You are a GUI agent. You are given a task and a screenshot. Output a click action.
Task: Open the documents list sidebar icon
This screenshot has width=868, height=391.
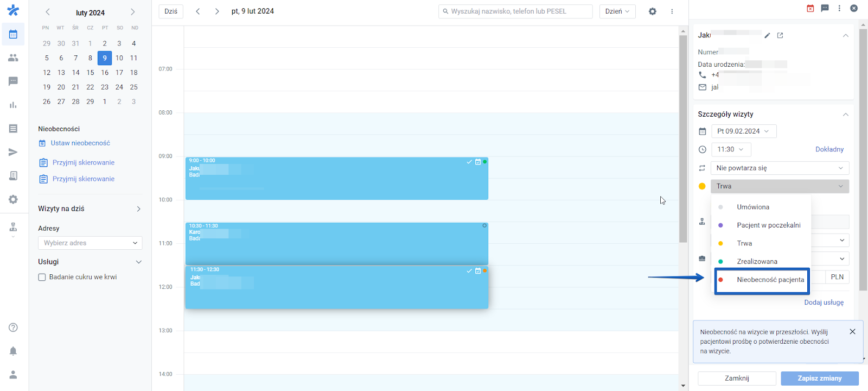tap(13, 129)
